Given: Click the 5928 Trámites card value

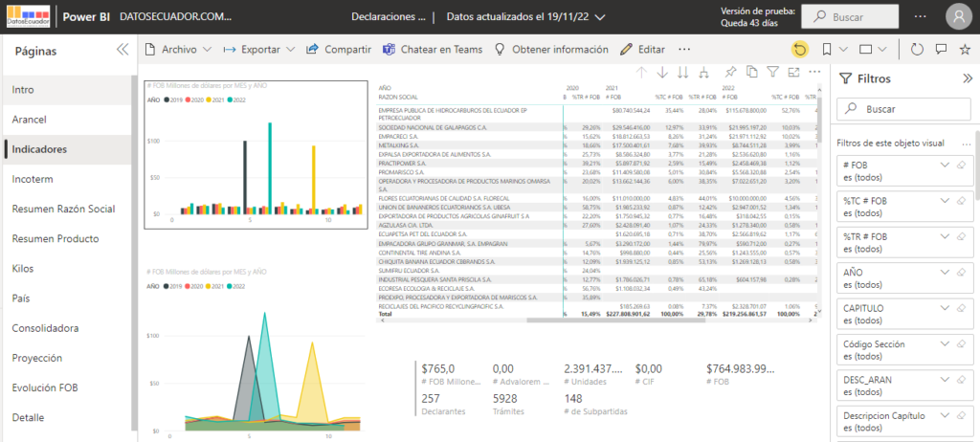Looking at the screenshot, I should coord(505,399).
